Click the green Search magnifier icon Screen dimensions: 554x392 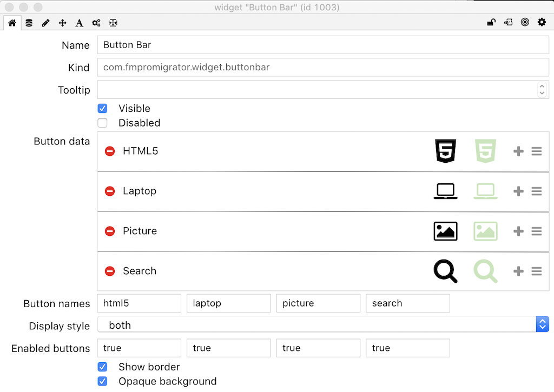pos(485,271)
